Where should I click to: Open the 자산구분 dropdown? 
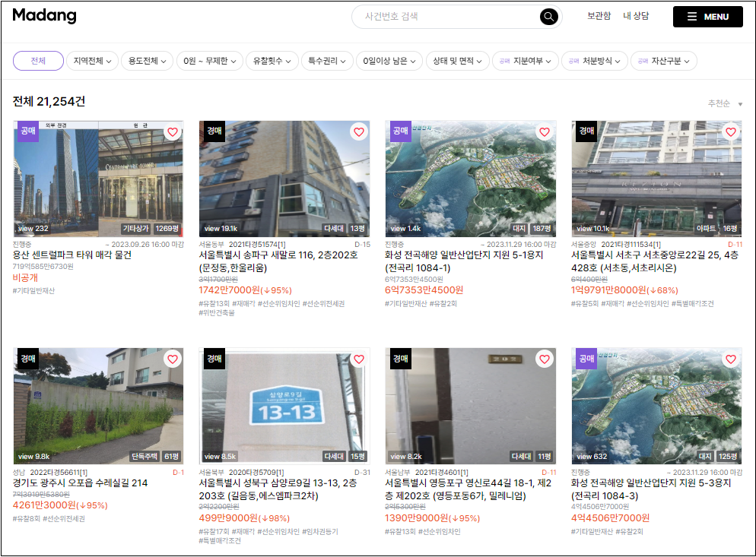(663, 61)
